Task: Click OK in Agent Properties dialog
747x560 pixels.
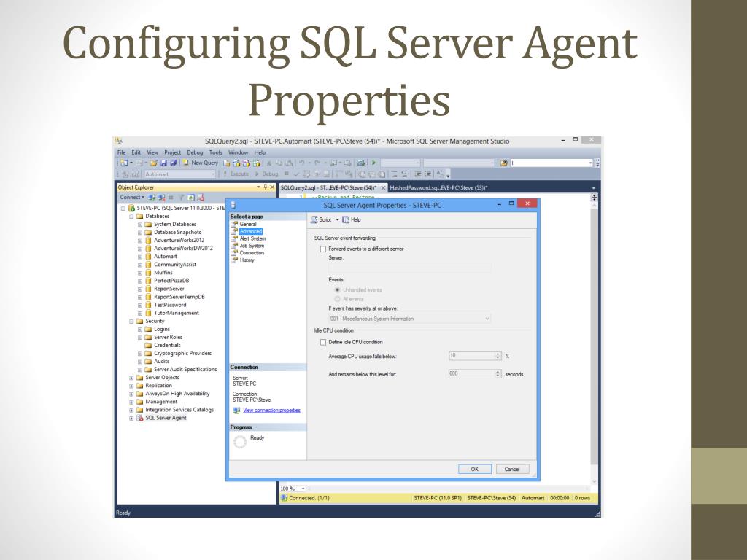Action: 474,469
